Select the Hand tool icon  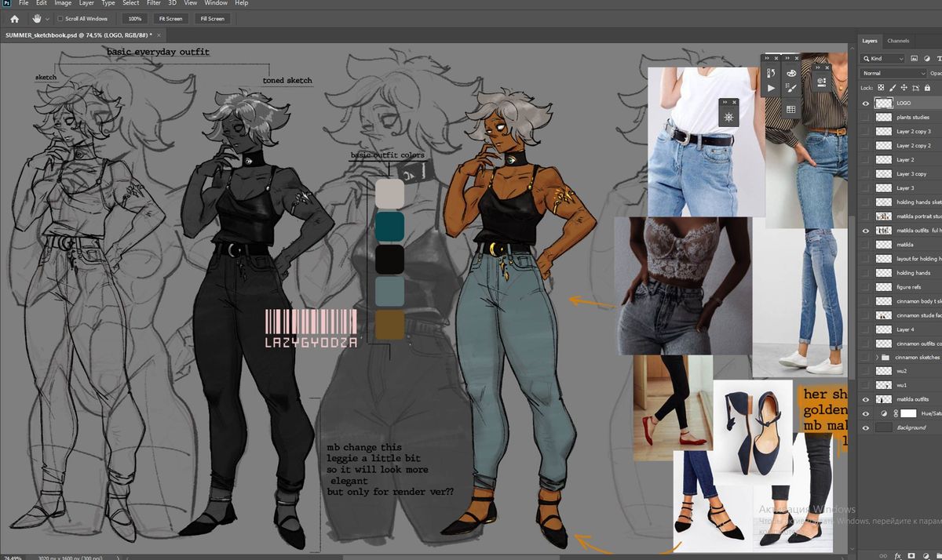pyautogui.click(x=37, y=18)
